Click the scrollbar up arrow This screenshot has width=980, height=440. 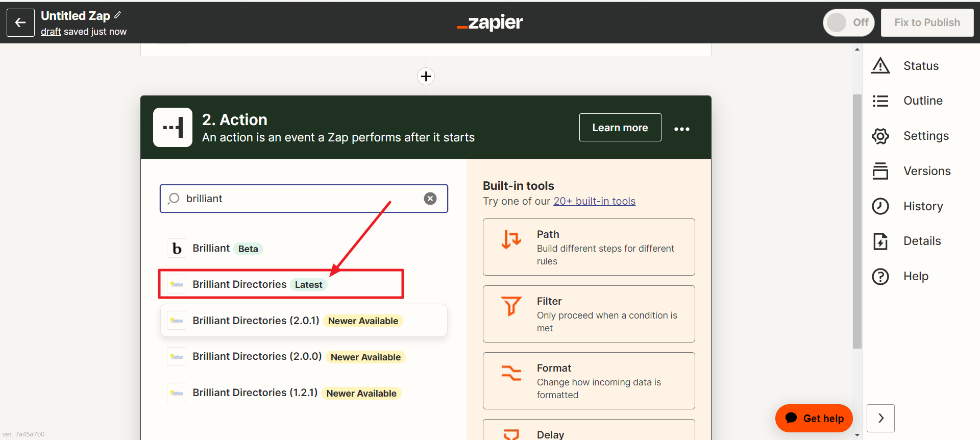coord(857,50)
